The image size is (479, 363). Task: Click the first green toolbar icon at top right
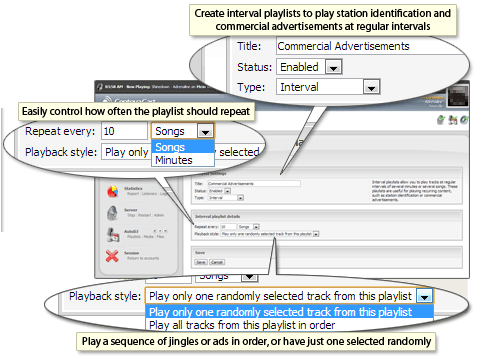[x=441, y=120]
